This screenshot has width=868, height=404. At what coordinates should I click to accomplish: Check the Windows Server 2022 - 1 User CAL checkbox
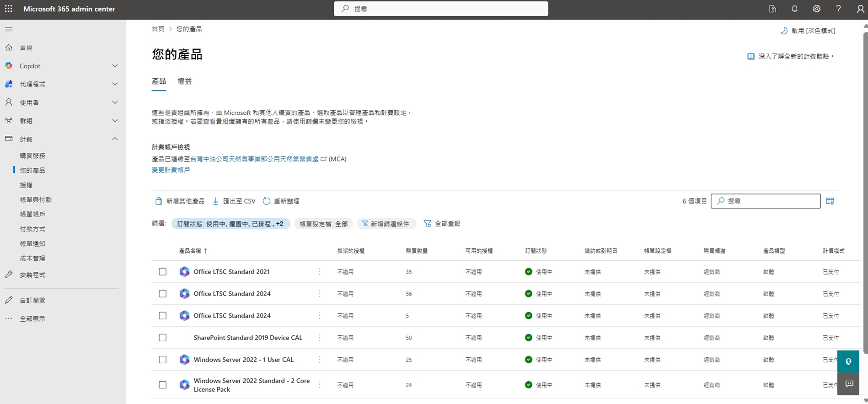point(162,360)
